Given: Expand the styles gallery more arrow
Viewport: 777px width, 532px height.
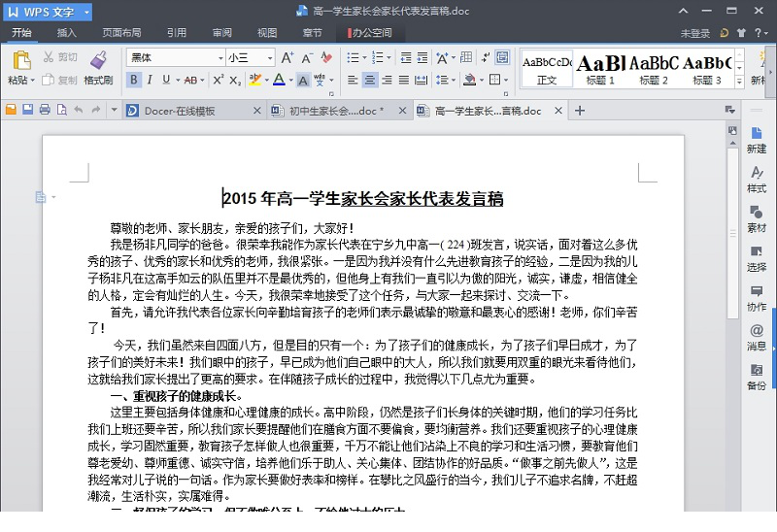Looking at the screenshot, I should 739,81.
